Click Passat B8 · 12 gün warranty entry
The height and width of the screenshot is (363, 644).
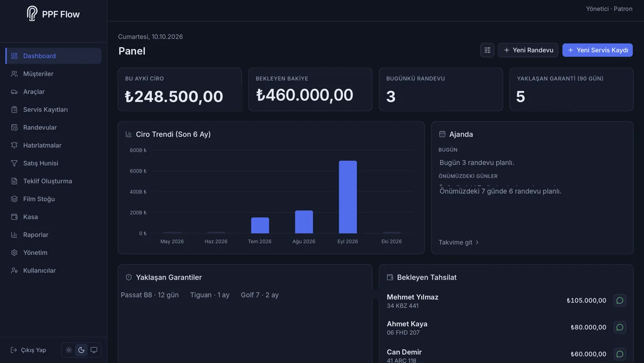[150, 295]
